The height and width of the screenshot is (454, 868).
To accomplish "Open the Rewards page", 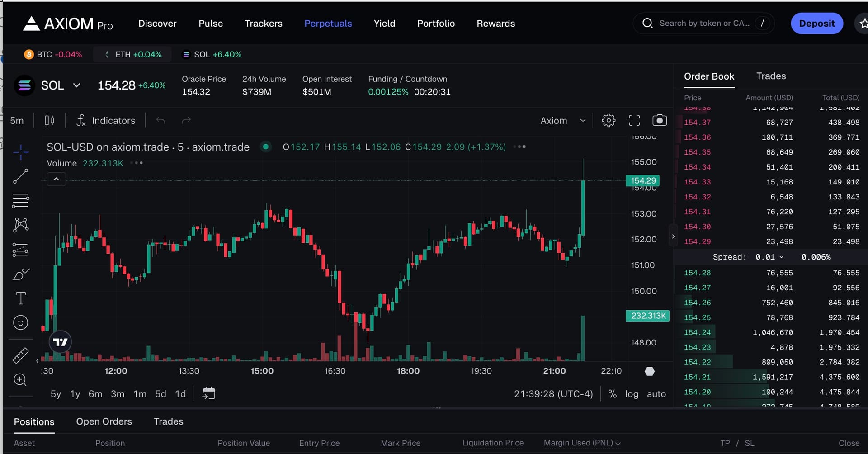I will click(496, 24).
